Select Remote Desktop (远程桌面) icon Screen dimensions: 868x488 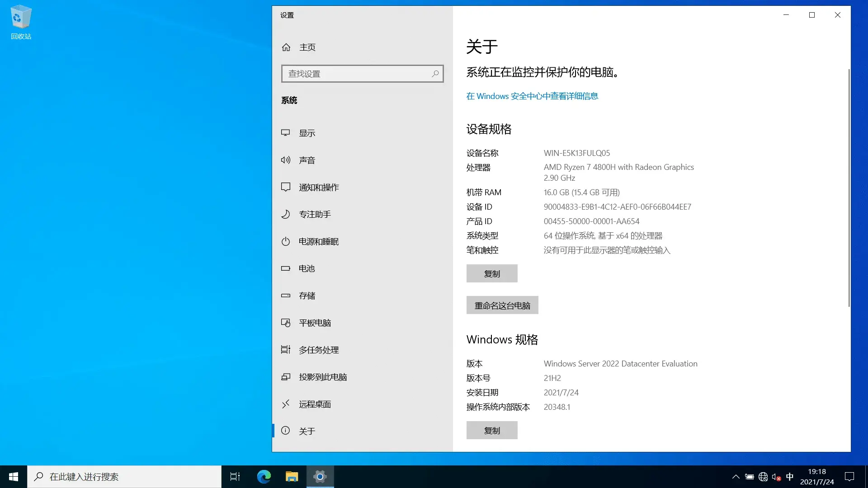coord(286,404)
